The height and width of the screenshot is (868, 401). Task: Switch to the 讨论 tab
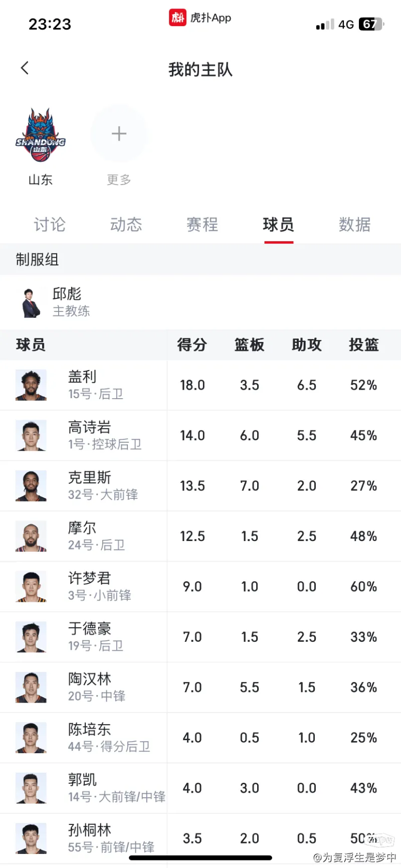click(50, 225)
